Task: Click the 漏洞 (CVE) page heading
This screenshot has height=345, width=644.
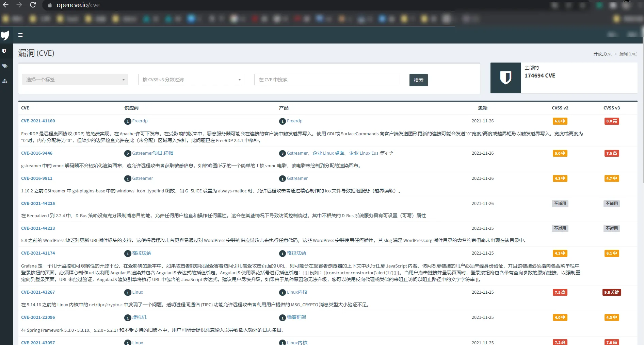Action: pyautogui.click(x=36, y=53)
